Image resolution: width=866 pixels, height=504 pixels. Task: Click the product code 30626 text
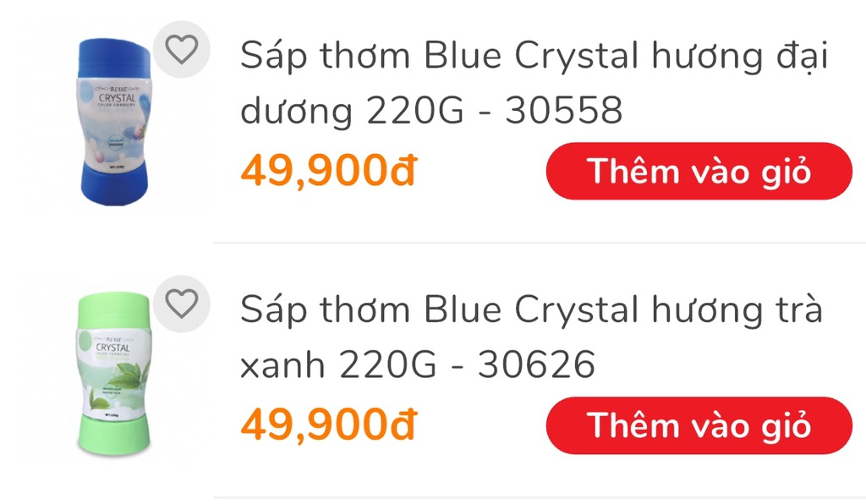coord(536,364)
